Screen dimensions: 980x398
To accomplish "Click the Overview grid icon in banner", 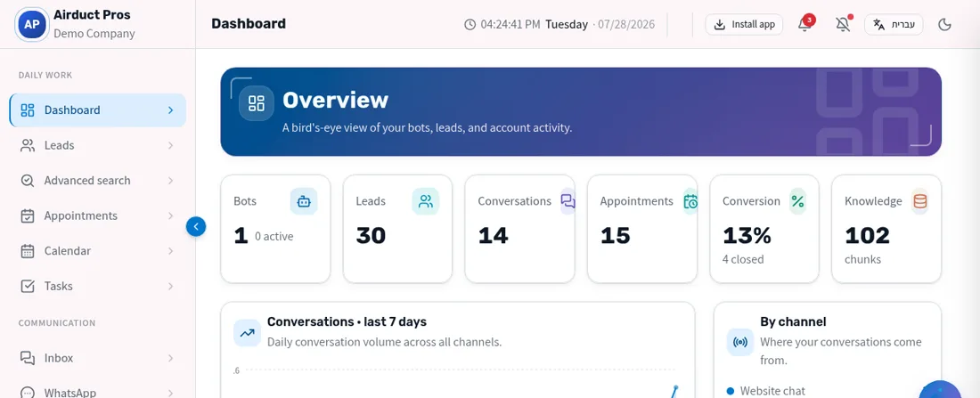I will pos(257,103).
